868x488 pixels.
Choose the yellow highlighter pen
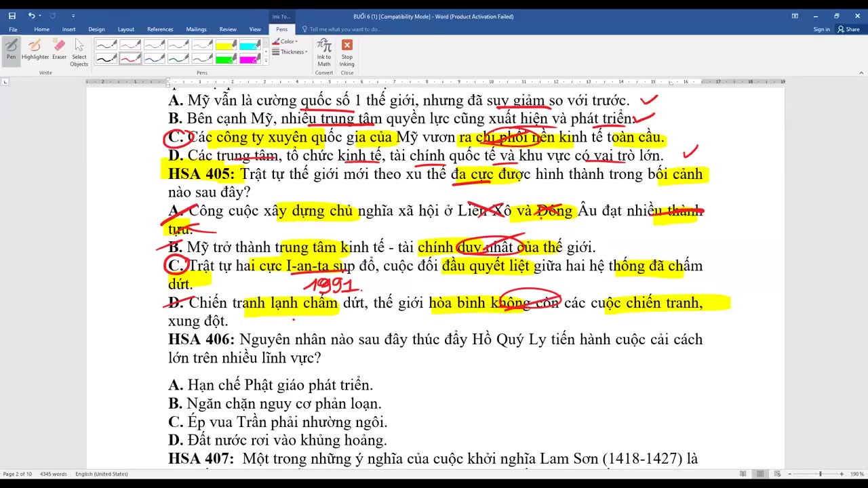pos(226,45)
